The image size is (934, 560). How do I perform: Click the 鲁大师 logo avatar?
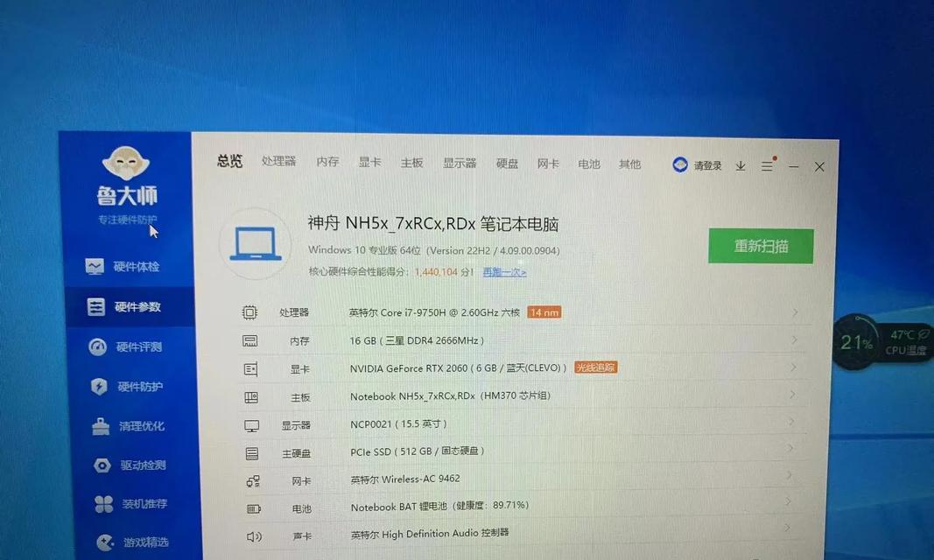pos(126,163)
